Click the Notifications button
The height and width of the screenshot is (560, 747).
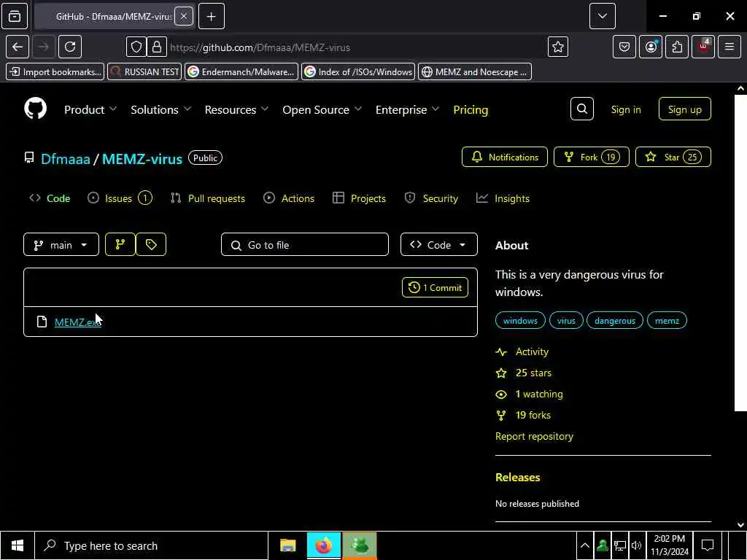point(505,157)
